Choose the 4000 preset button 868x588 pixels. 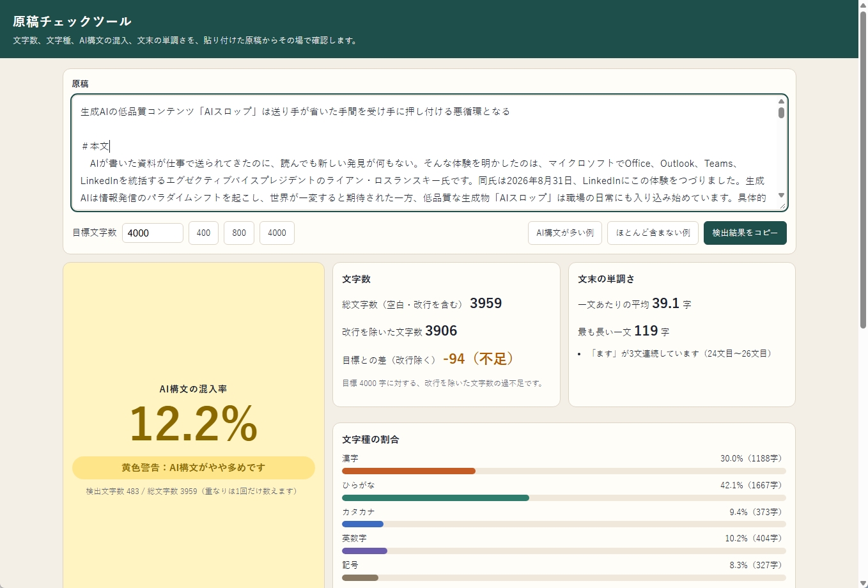[277, 233]
